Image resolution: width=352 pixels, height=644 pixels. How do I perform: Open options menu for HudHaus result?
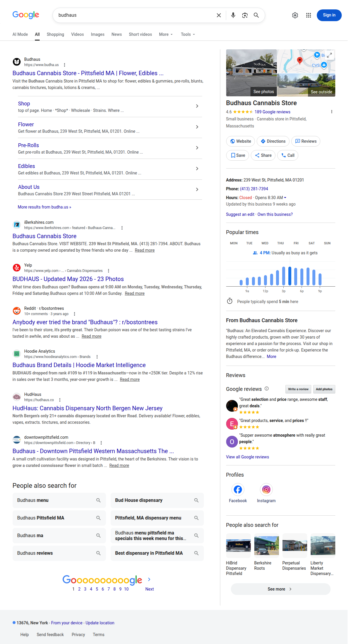(60, 400)
